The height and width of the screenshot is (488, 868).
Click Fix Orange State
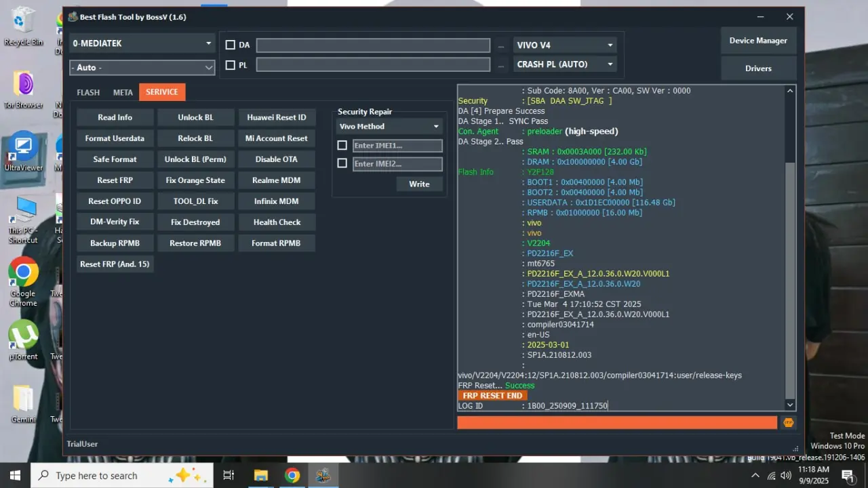pyautogui.click(x=196, y=180)
